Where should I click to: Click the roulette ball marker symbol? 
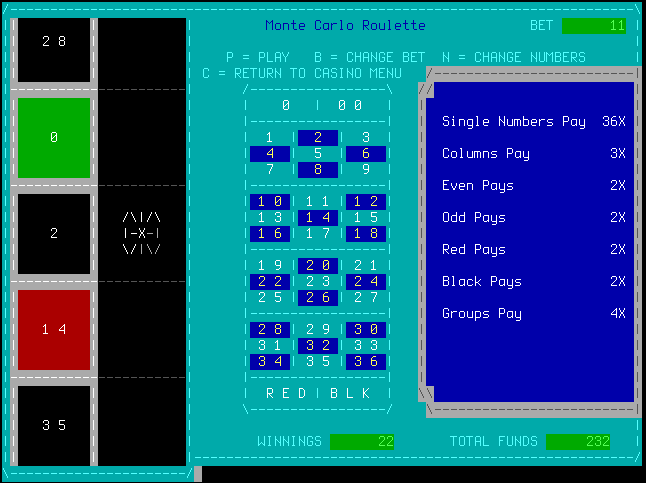tap(142, 233)
